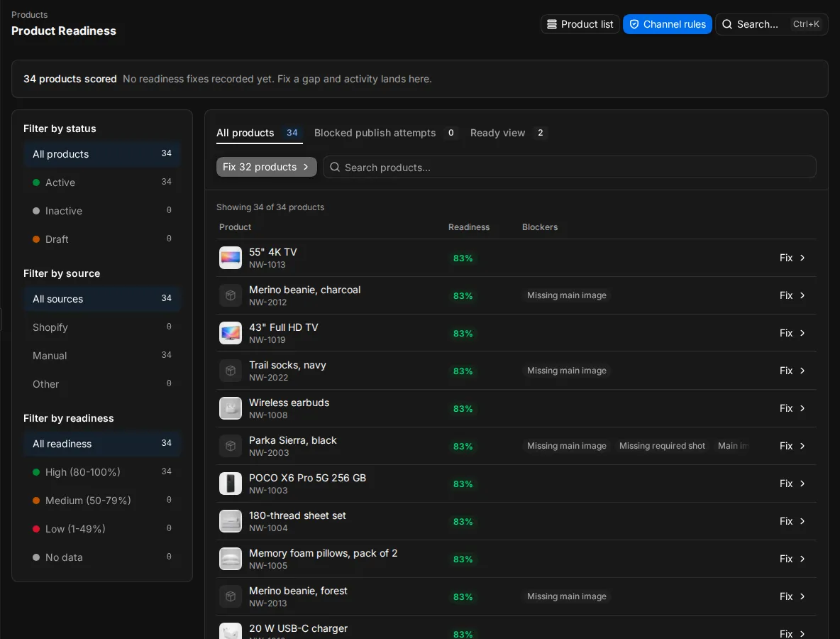This screenshot has width=840, height=639.
Task: Open Fix chevron for Trail socks, navy
Action: point(802,371)
